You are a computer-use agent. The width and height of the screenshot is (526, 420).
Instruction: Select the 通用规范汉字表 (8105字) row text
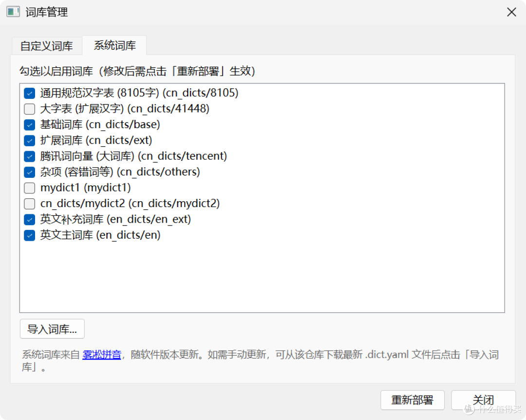[x=139, y=93]
